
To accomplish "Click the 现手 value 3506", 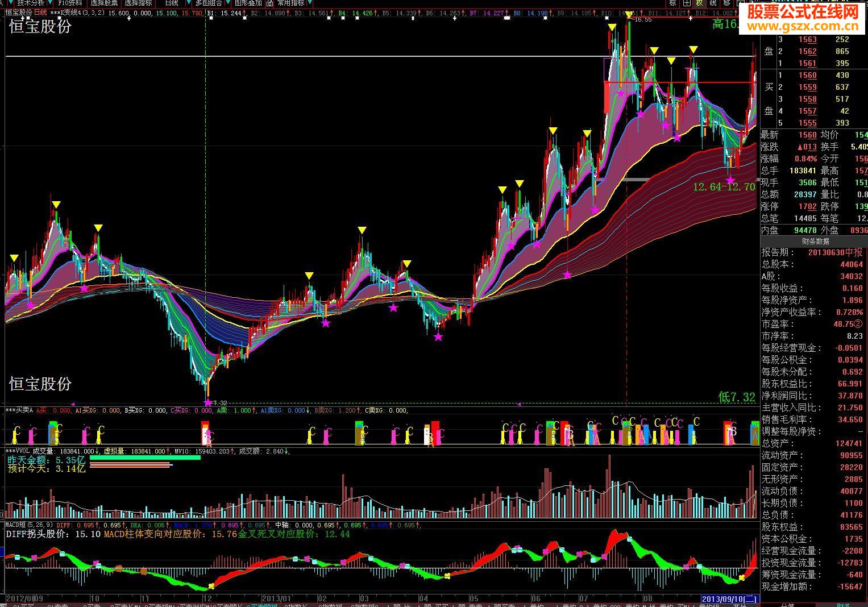I will coord(807,182).
